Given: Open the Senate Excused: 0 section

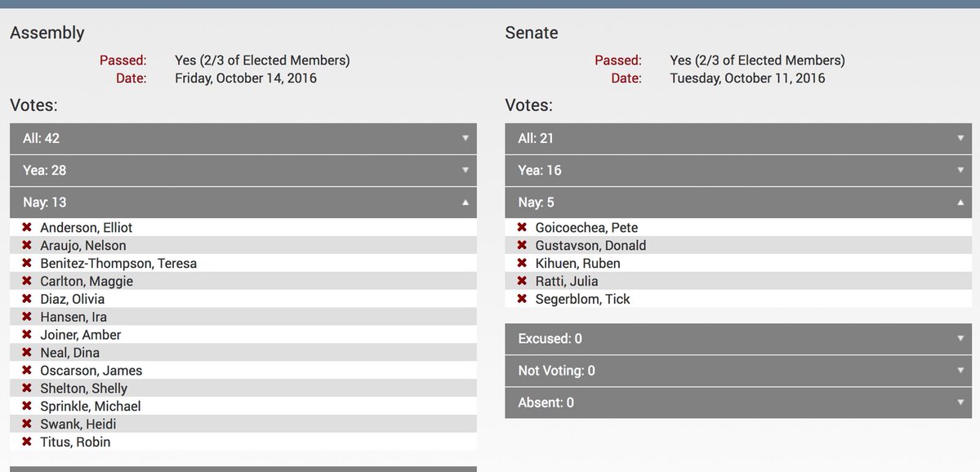Looking at the screenshot, I should click(738, 339).
